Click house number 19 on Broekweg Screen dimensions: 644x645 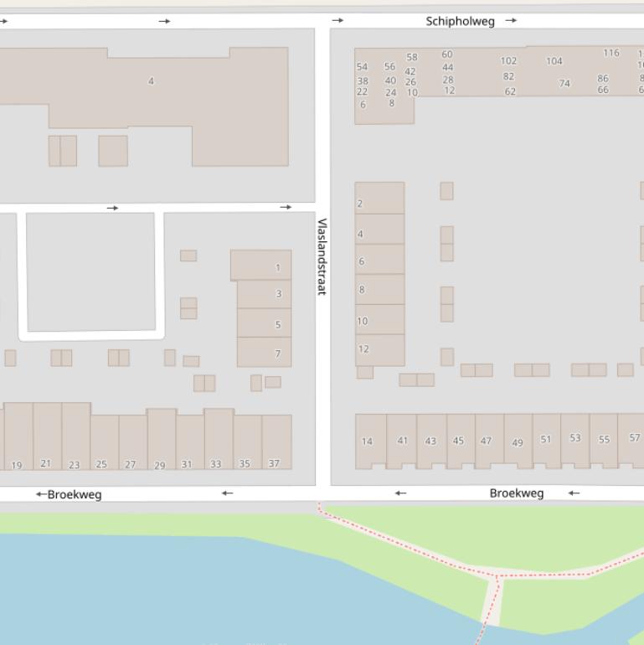[17, 465]
